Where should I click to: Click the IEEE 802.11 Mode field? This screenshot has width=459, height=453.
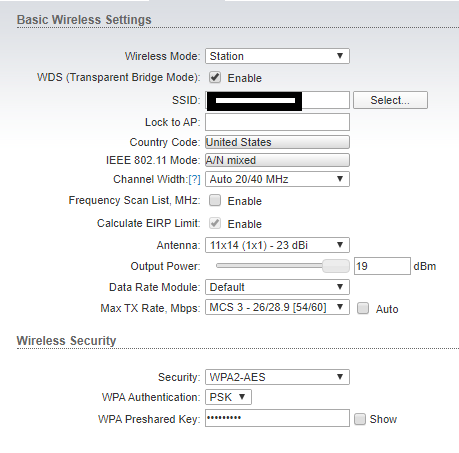tap(277, 160)
